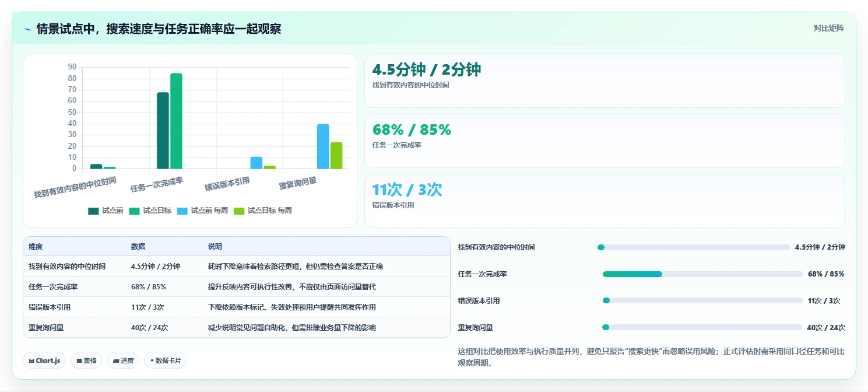Click the 4.5分钟 / 2分钟 stat card value
The image size is (868, 392).
point(427,69)
